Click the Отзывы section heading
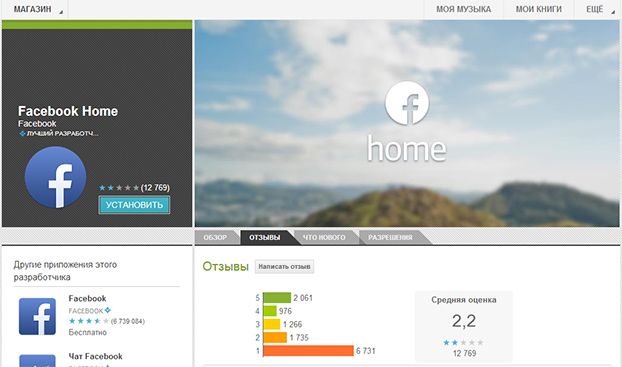The height and width of the screenshot is (367, 622). (225, 266)
